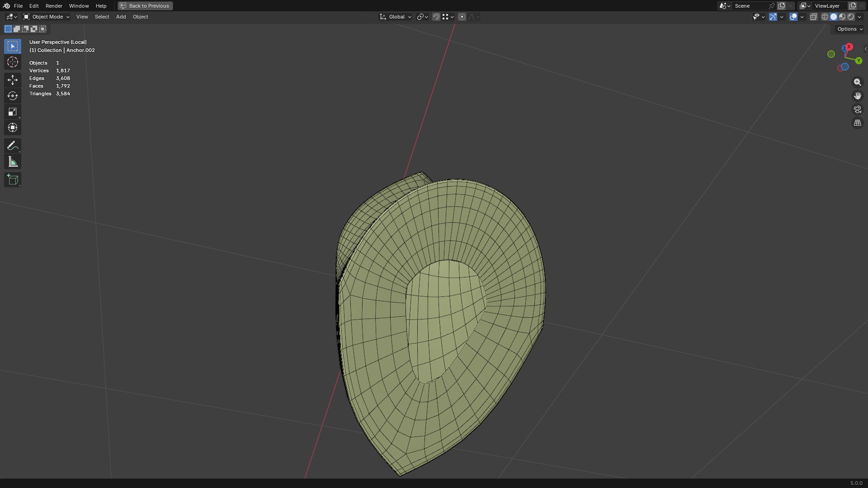Set selection mode to Extend
The image size is (868, 488).
coord(17,29)
